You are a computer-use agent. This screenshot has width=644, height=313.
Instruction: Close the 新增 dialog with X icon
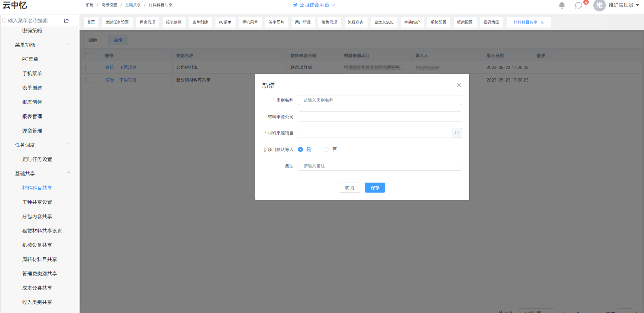(x=459, y=85)
